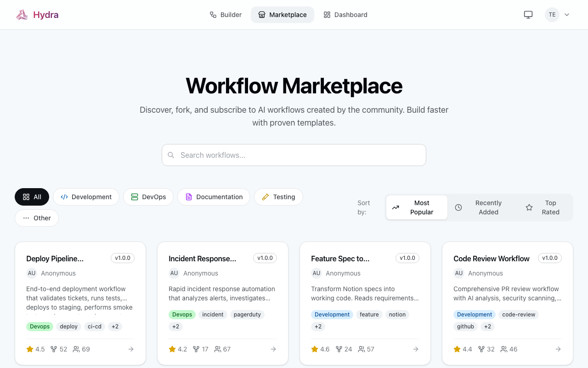Expand the +2 tags on Deploy Pipeline card
Screen dimensions: 588x368
point(115,326)
